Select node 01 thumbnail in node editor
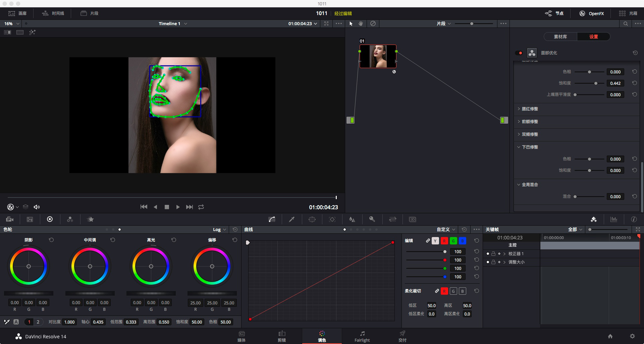 pyautogui.click(x=378, y=56)
